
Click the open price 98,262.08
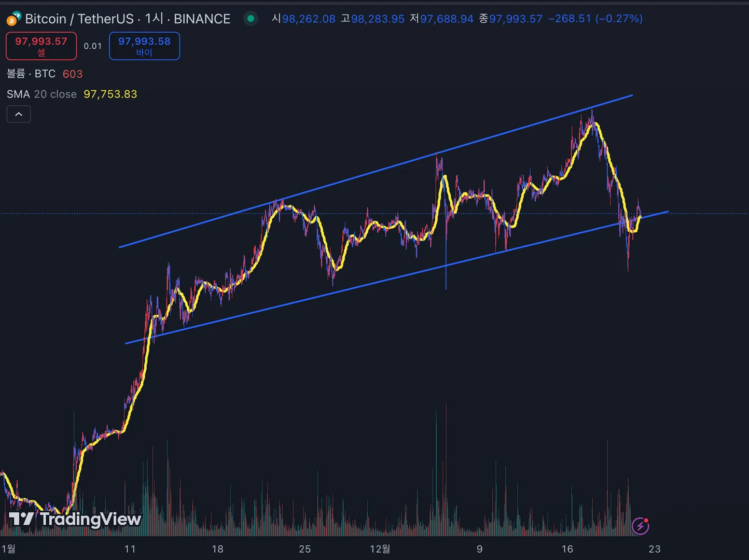coord(309,19)
